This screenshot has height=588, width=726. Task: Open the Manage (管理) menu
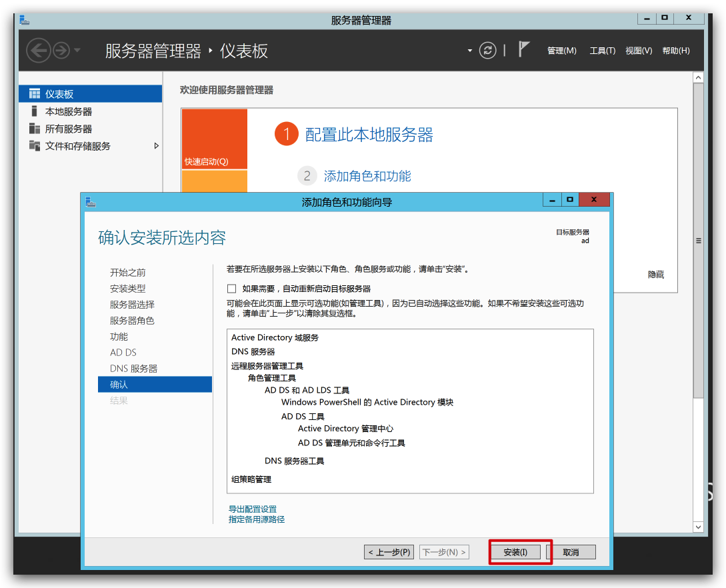pyautogui.click(x=561, y=51)
